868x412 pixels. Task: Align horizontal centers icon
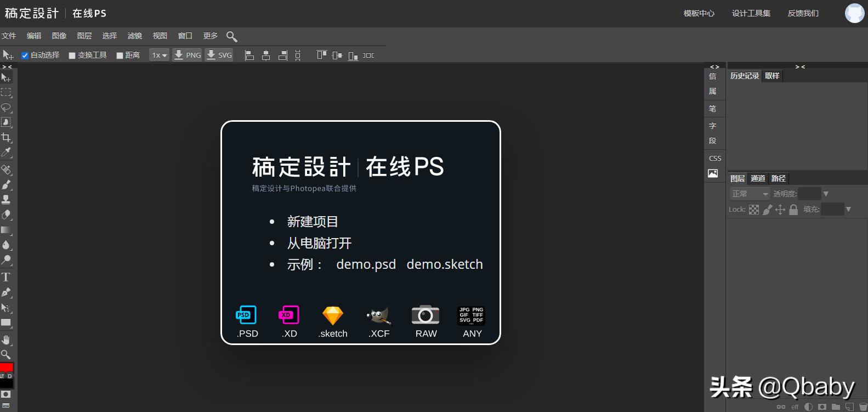click(x=266, y=55)
